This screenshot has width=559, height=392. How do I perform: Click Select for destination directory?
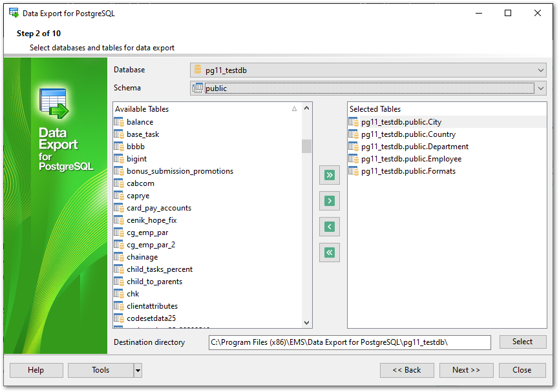(x=523, y=342)
